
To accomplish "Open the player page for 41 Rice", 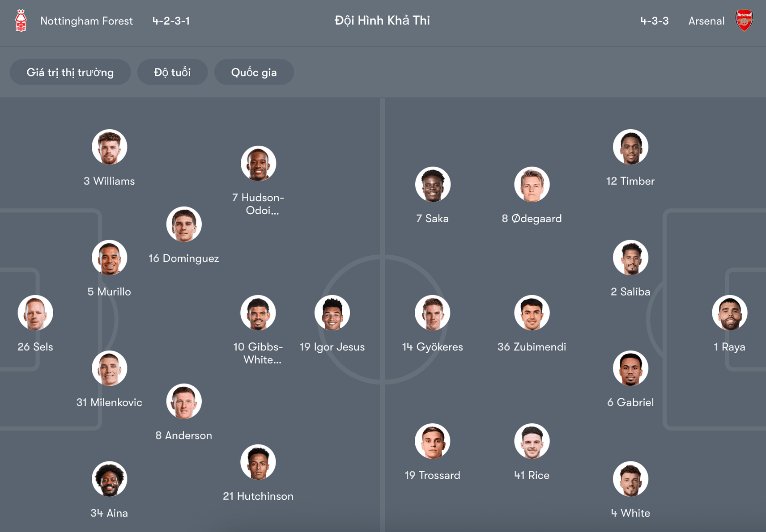I will [532, 441].
